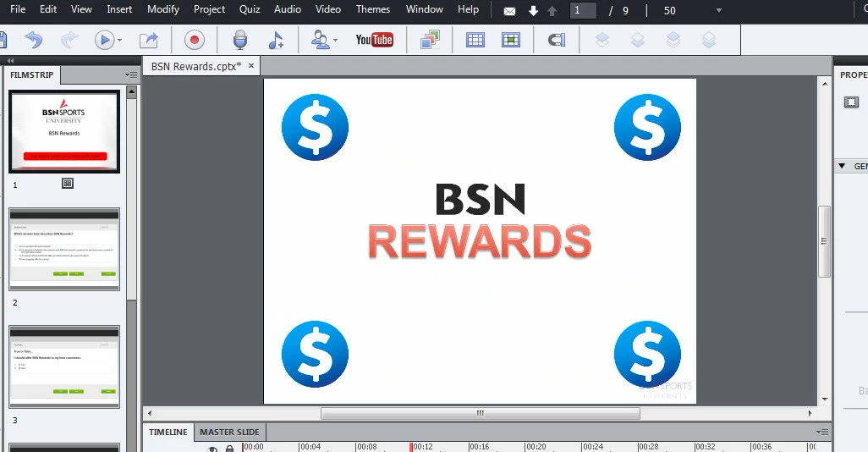Viewport: 868px width, 452px height.
Task: Open the Video menu
Action: [x=327, y=9]
